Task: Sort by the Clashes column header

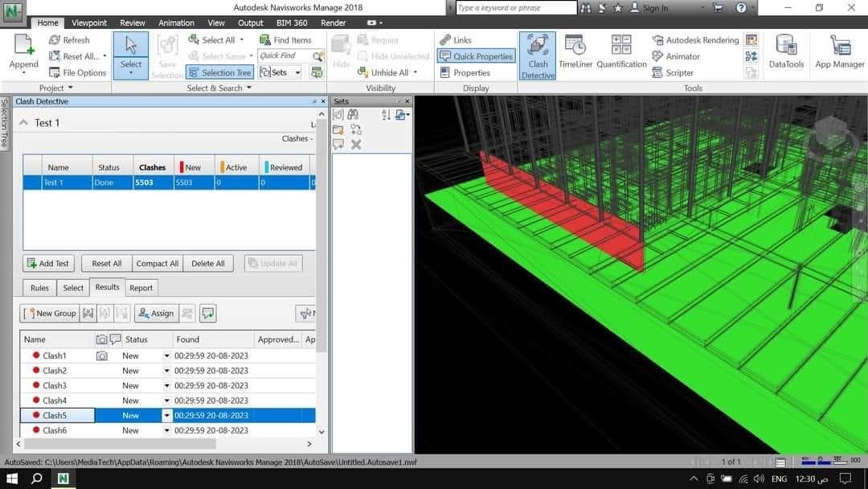Action: [x=153, y=167]
